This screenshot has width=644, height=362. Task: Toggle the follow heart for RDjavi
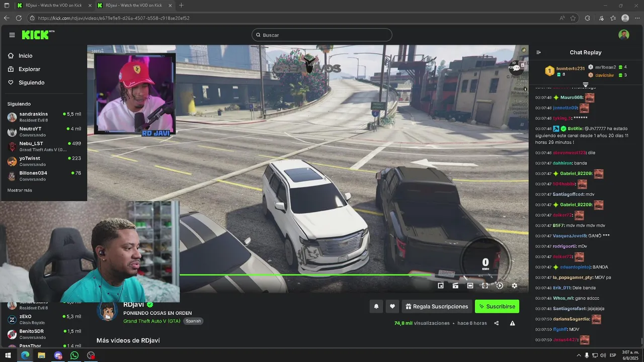pyautogui.click(x=392, y=306)
